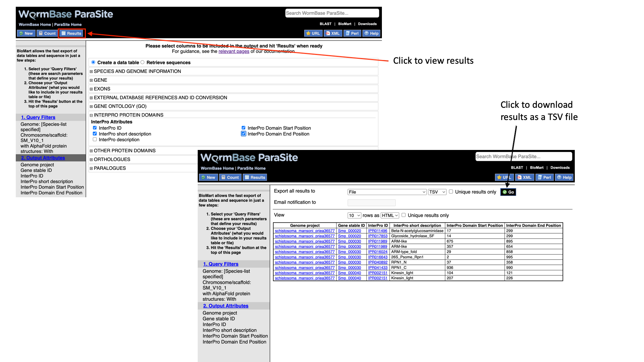Screen dimensions: 644x362
Task: Open the IPR016024 InterPro ID link
Action: click(378, 252)
